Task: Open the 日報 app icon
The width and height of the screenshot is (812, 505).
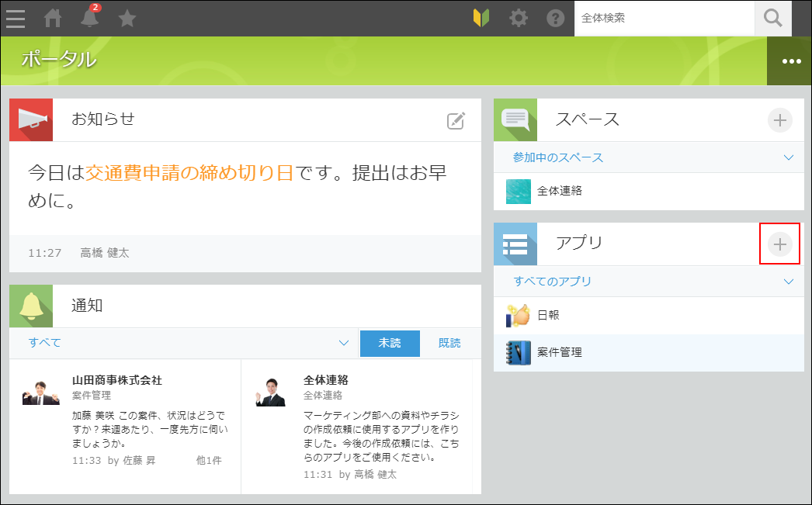Action: [x=517, y=315]
